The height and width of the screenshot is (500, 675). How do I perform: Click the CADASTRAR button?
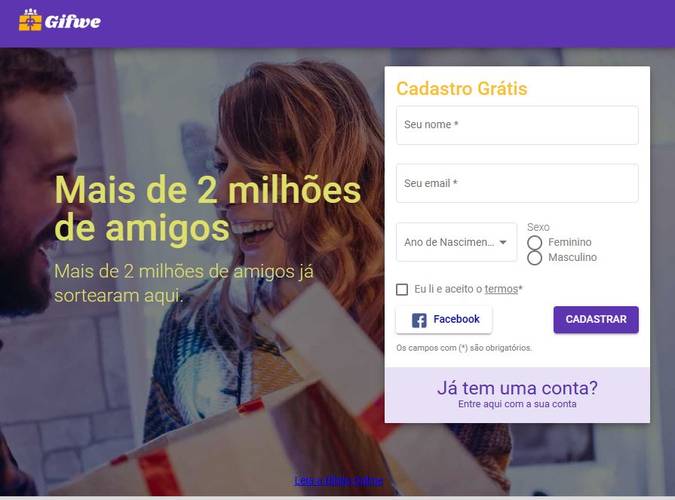click(596, 320)
